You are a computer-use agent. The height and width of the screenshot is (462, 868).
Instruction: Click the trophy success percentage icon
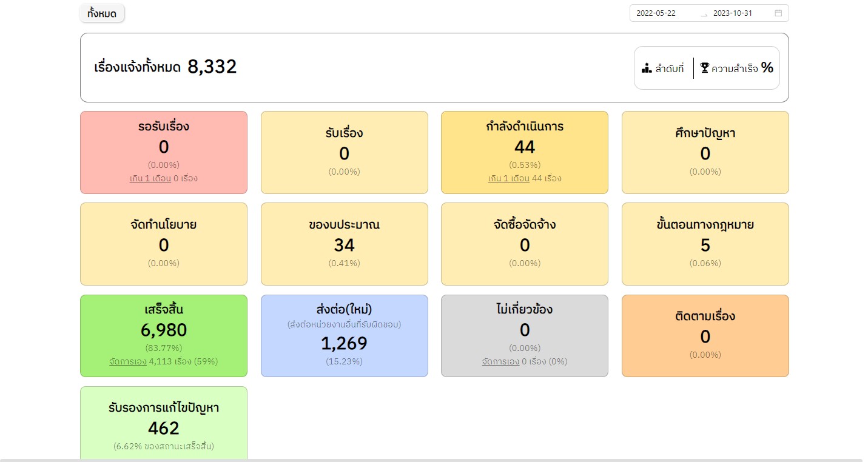704,68
